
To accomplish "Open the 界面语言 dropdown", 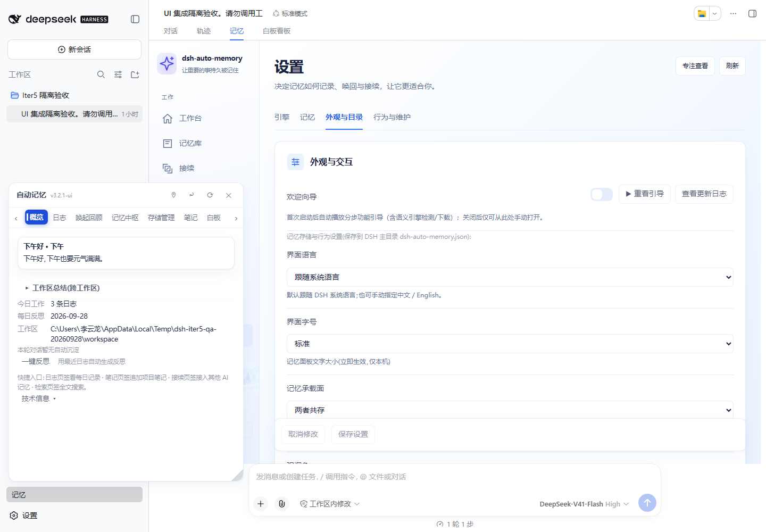I will (510, 277).
